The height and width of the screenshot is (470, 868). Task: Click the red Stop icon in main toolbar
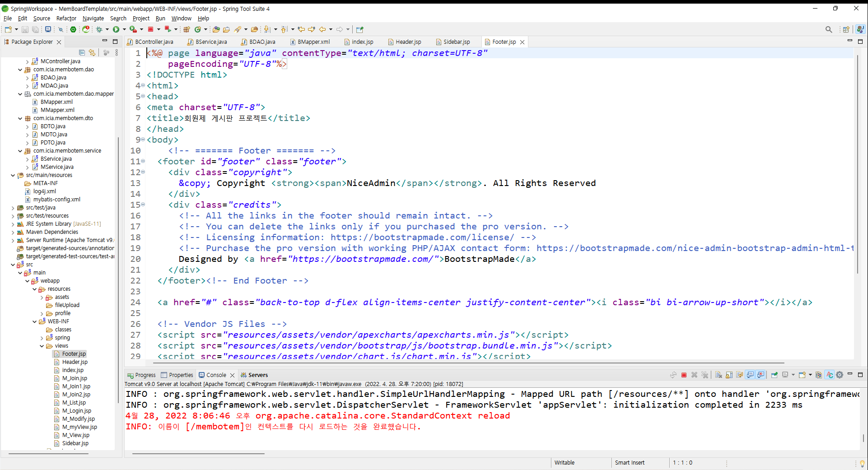(x=150, y=29)
